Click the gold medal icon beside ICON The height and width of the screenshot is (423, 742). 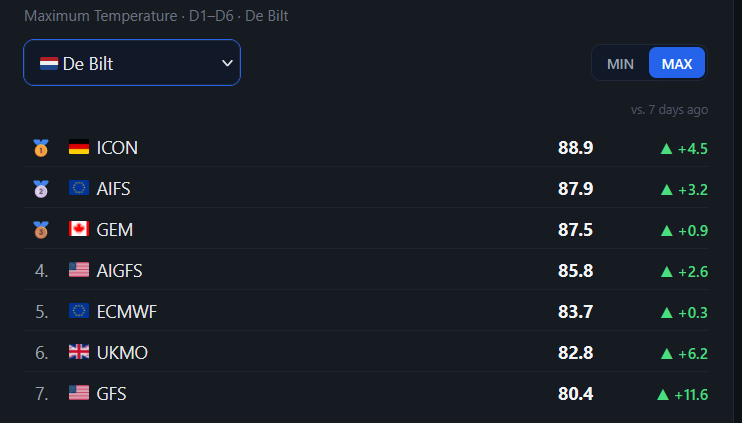point(41,148)
